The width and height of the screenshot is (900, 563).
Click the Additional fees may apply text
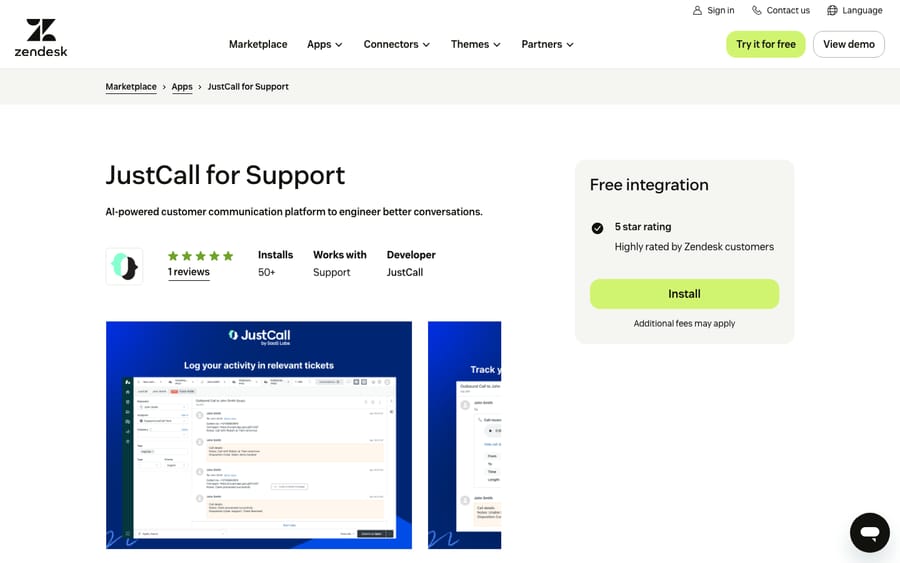684,324
